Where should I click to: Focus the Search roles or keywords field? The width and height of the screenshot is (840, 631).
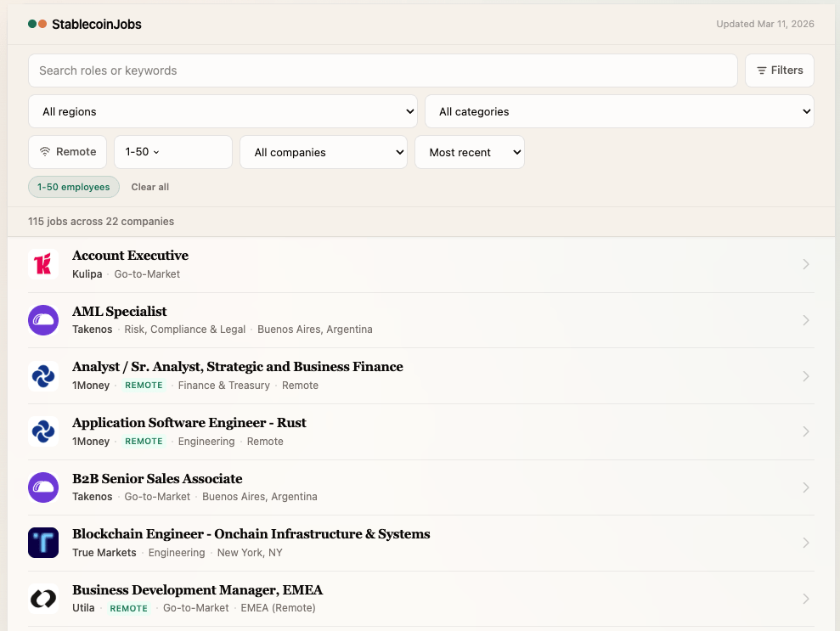383,70
